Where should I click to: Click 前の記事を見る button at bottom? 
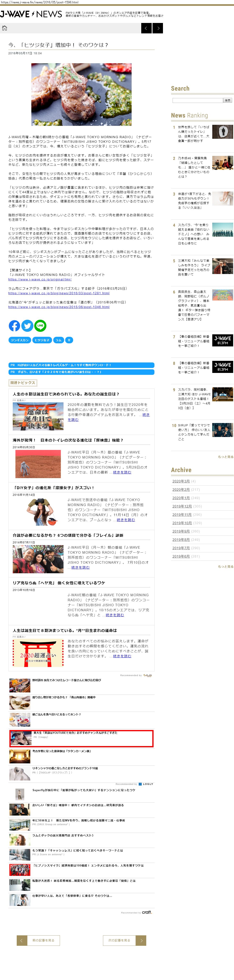click(38, 940)
